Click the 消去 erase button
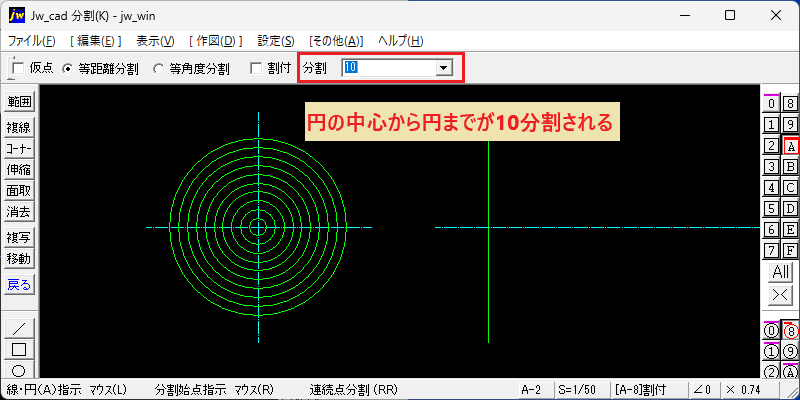Image resolution: width=800 pixels, height=400 pixels. (19, 211)
